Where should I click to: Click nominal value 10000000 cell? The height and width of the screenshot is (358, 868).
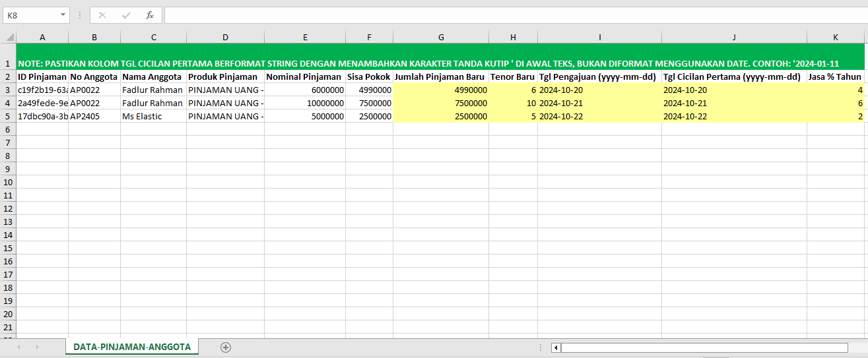(x=305, y=103)
